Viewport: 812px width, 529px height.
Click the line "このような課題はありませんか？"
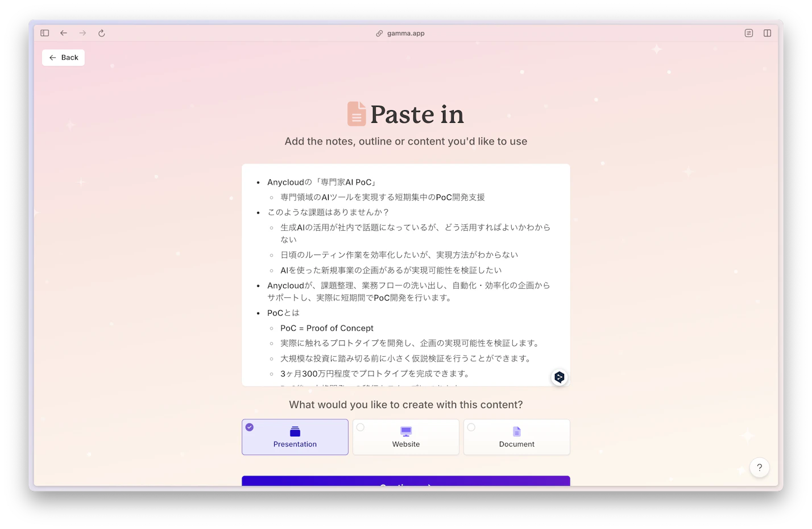[x=329, y=212]
